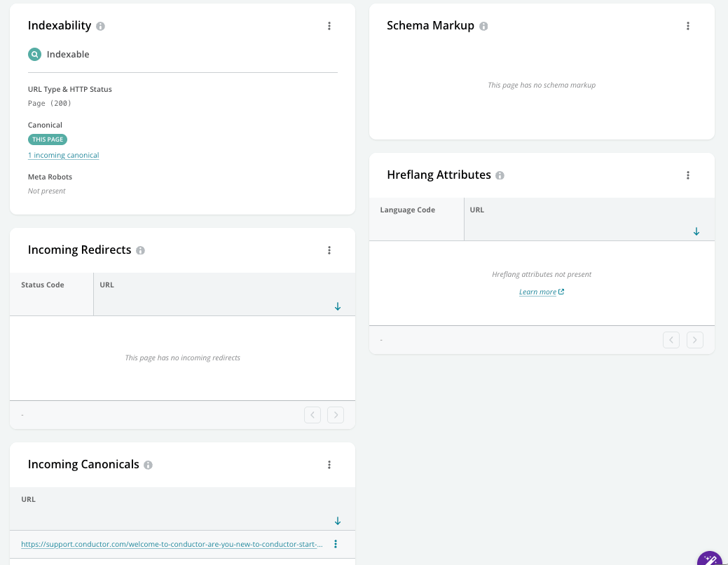Show info tooltip for Incoming Redirects

tap(140, 250)
